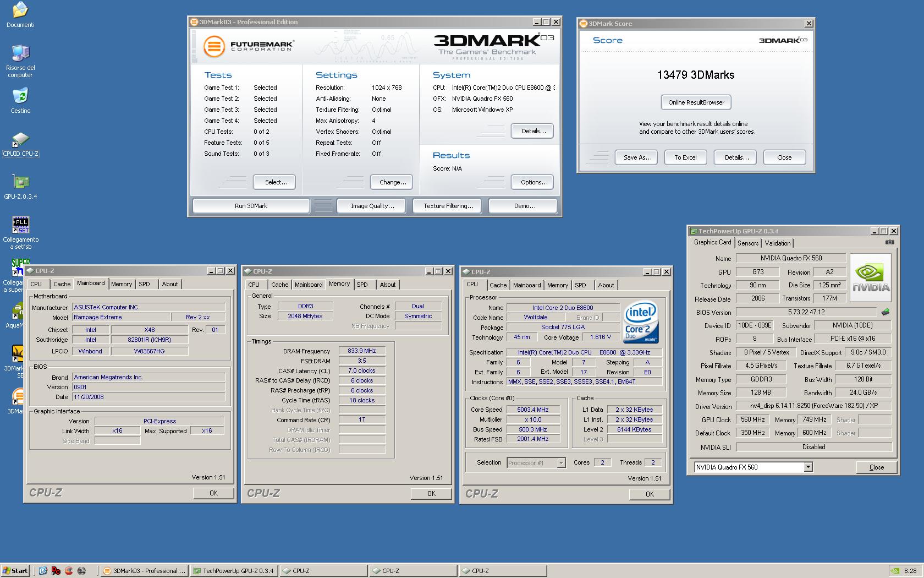Click the BIOS Version 5.73.22.47.12 field
Screen dimensions: 924x578
pos(806,312)
